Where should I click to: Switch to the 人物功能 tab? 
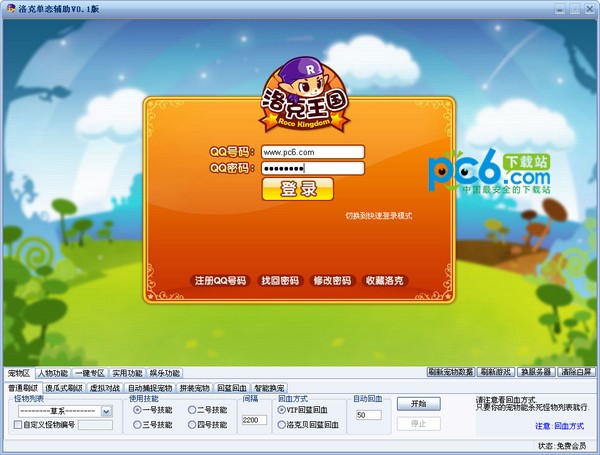(x=53, y=373)
